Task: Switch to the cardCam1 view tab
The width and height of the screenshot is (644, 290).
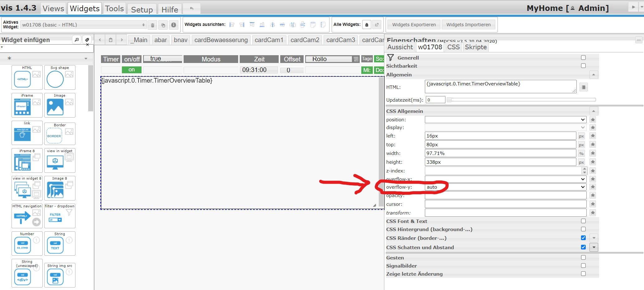Action: [x=269, y=40]
